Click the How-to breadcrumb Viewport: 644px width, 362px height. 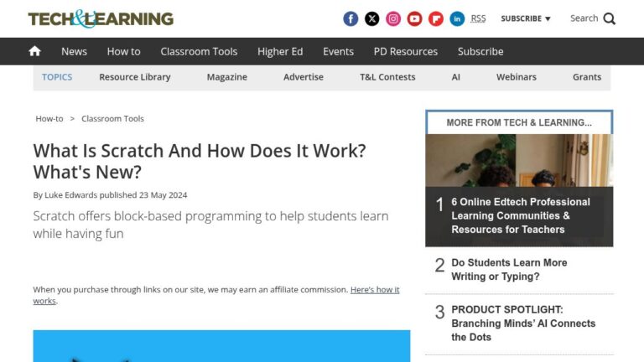point(49,119)
